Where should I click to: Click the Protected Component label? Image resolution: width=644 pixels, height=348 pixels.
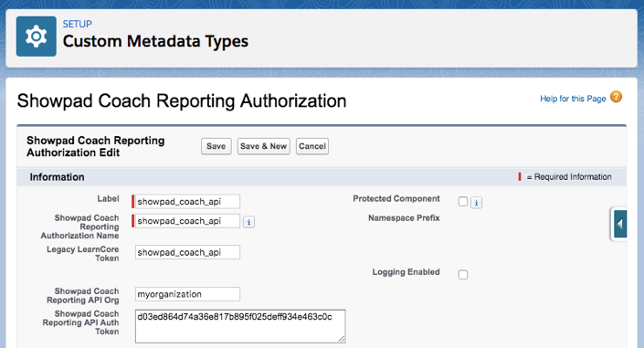[396, 199]
